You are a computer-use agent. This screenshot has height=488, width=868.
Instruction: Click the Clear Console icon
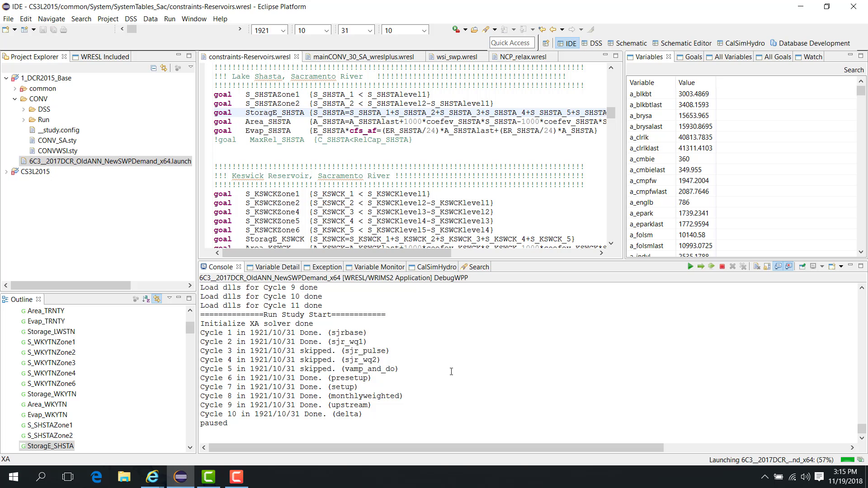point(757,266)
